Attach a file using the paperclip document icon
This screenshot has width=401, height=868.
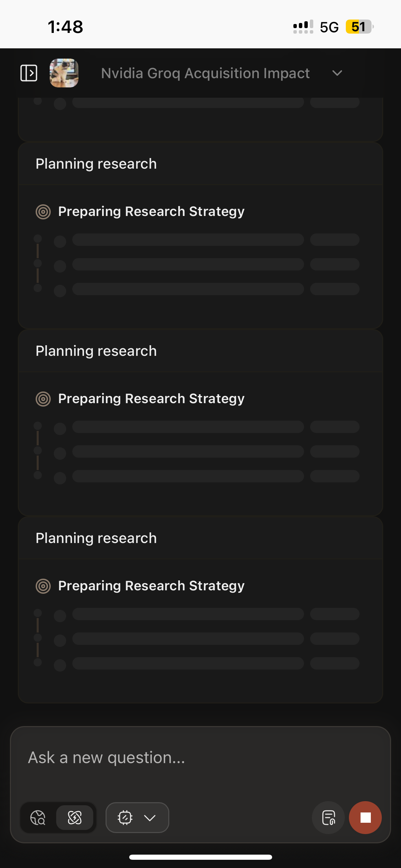click(328, 818)
